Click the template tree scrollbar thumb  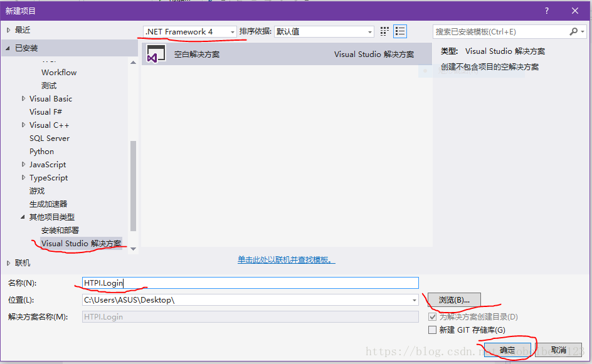(x=133, y=185)
